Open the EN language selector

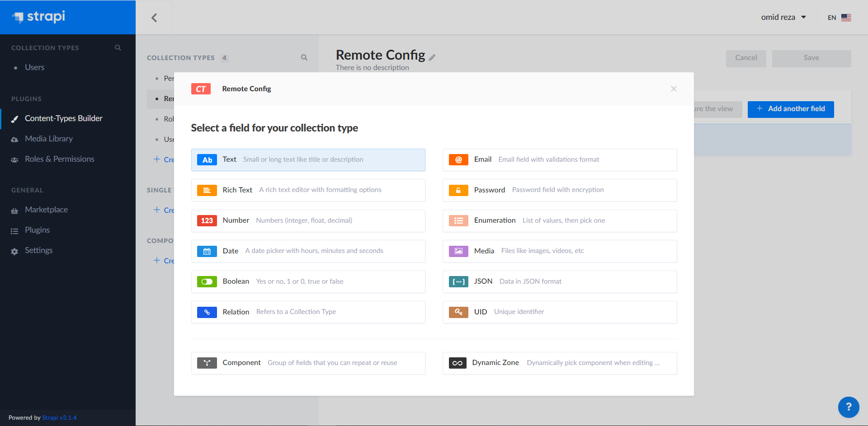(x=839, y=18)
